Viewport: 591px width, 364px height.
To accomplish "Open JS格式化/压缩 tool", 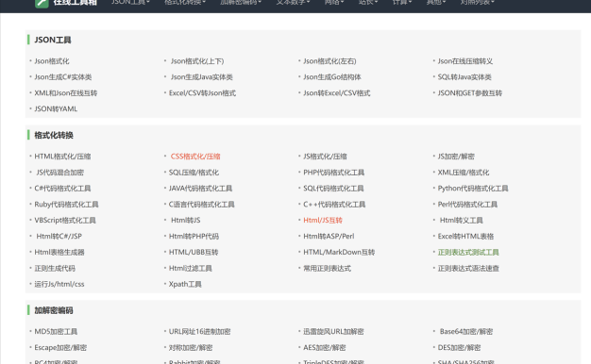I will (325, 157).
